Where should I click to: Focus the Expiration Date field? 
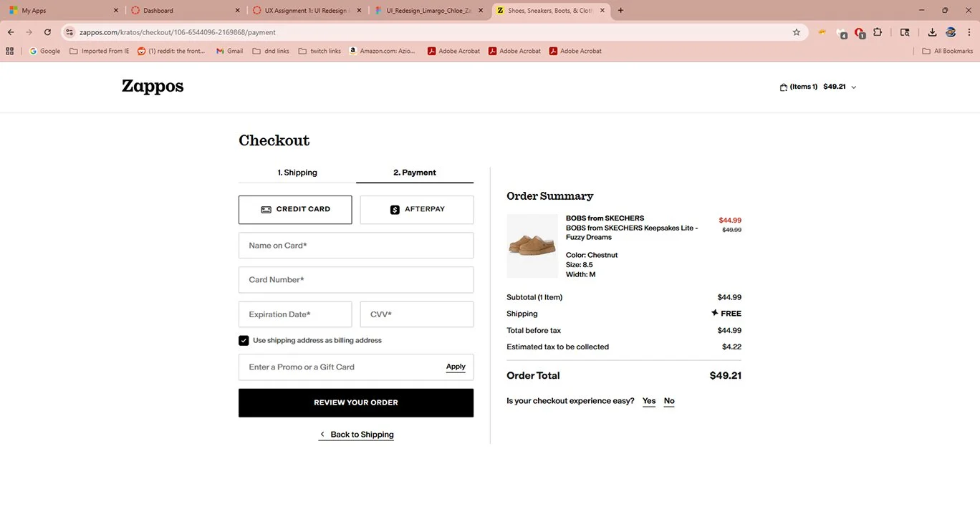295,314
